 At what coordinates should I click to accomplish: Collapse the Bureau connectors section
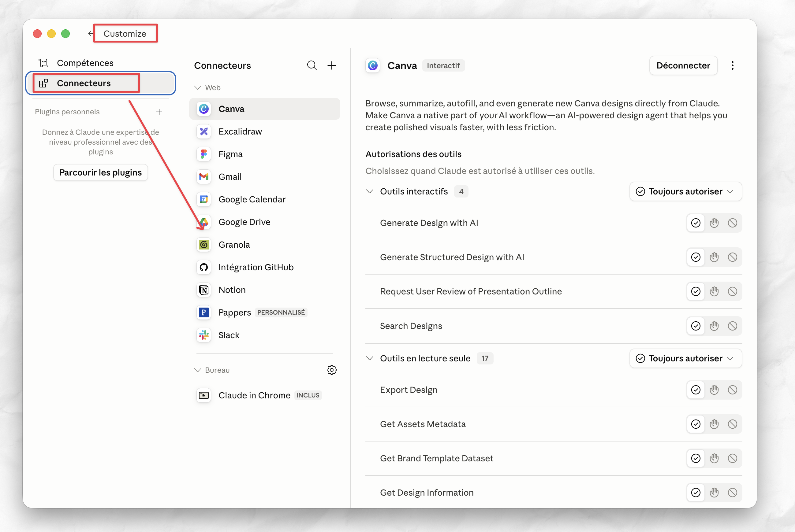(x=197, y=370)
